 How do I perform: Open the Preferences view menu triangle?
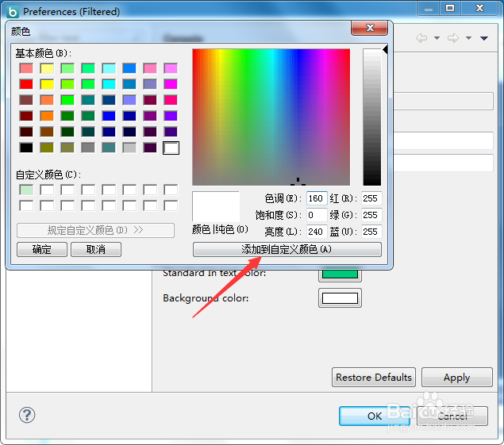tap(484, 38)
